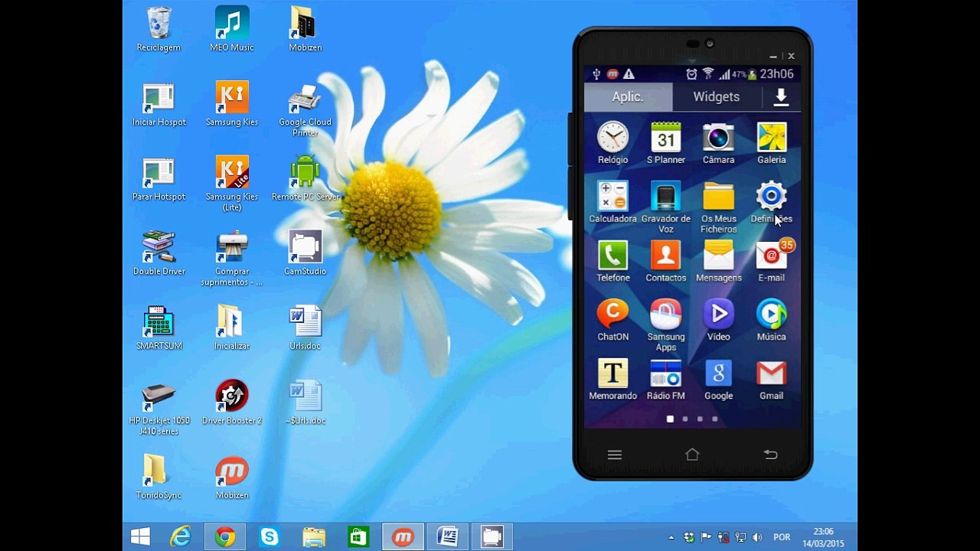Open volume control in system tray

757,537
